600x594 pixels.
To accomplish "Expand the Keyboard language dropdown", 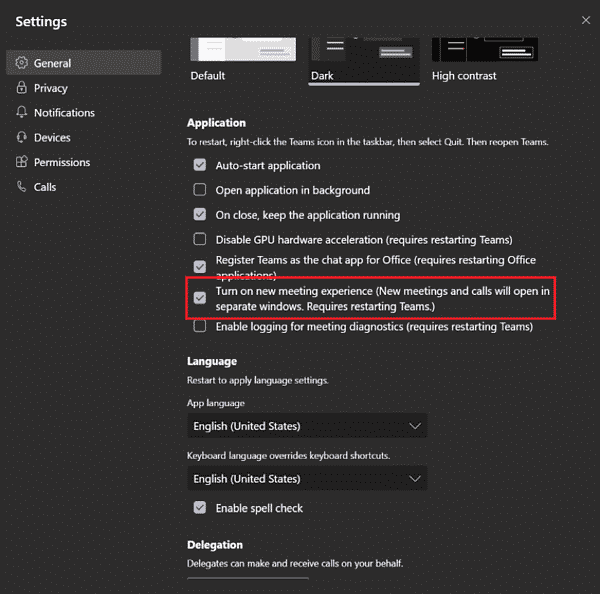I will (307, 479).
